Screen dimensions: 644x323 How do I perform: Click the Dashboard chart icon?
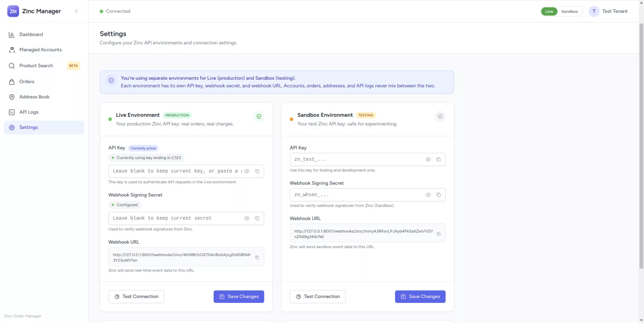pyautogui.click(x=12, y=35)
